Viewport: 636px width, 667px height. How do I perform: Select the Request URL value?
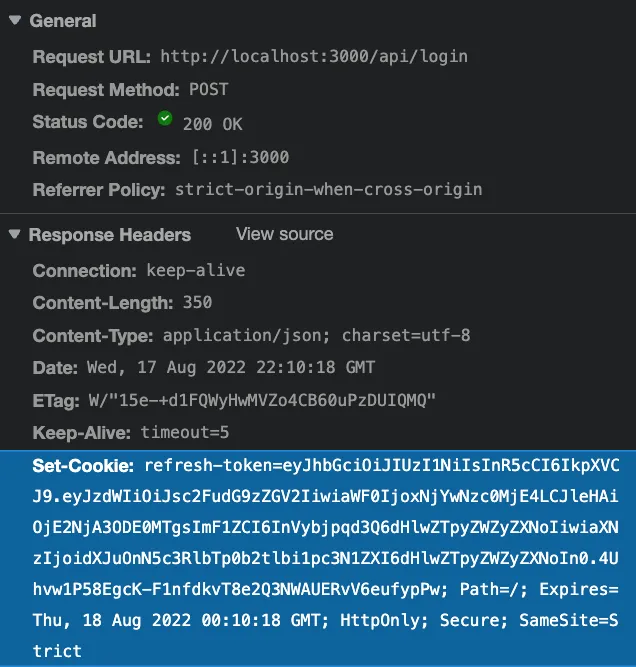tap(314, 57)
